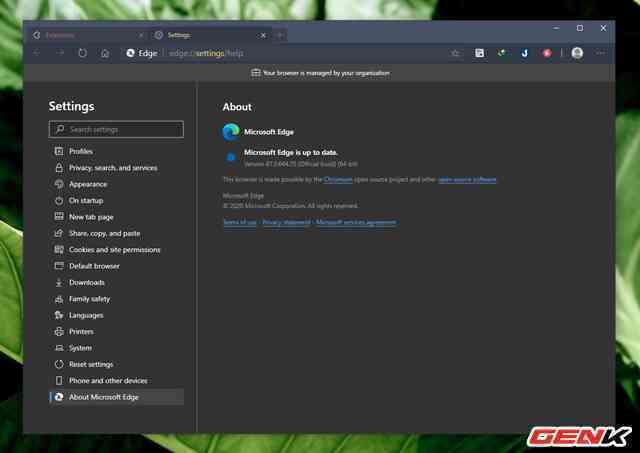Go to the home page

pos(105,53)
